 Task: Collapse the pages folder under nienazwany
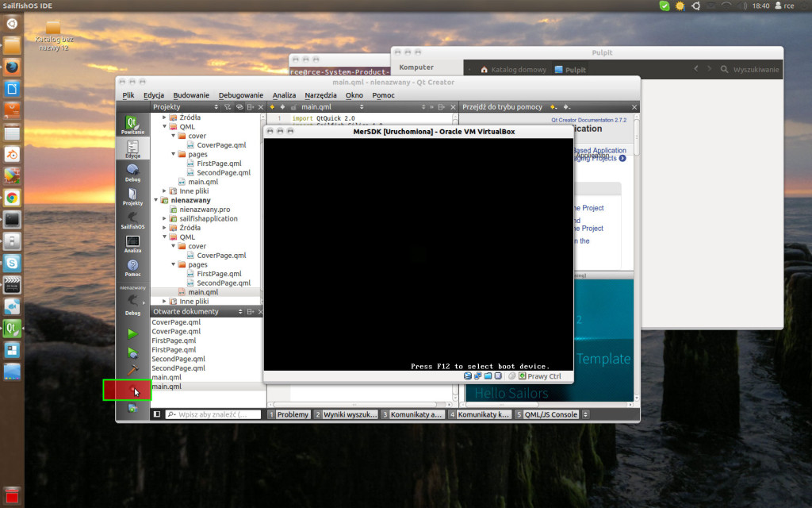[173, 265]
